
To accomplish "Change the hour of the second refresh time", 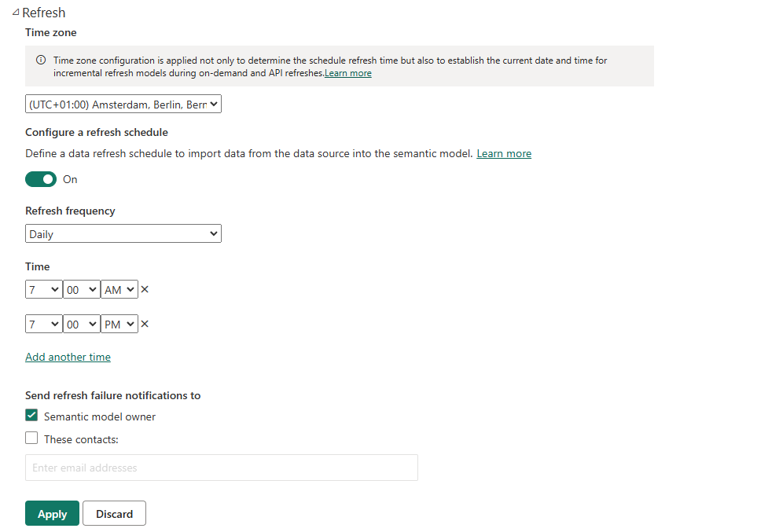I will (44, 324).
